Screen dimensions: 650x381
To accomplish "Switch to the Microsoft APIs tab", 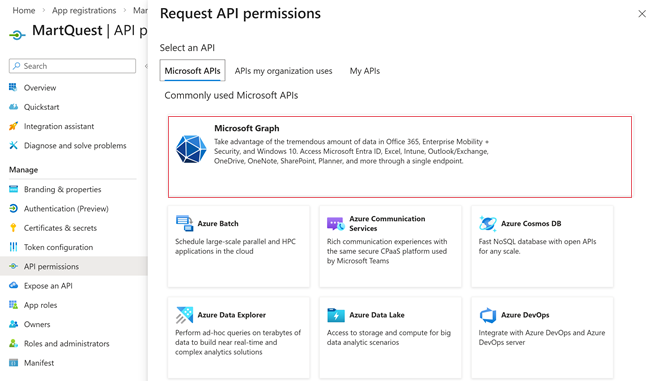I will [192, 71].
